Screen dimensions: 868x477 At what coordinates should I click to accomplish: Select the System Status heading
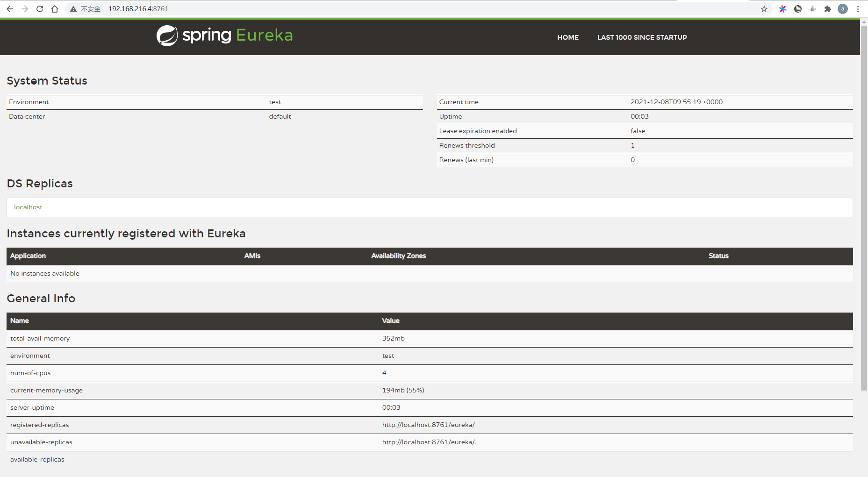pos(47,81)
